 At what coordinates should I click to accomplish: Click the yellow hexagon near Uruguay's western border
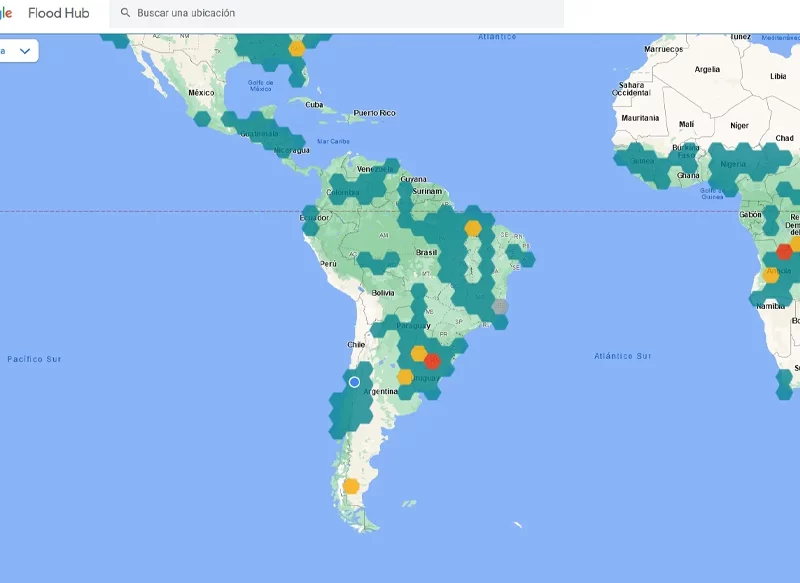(x=405, y=377)
